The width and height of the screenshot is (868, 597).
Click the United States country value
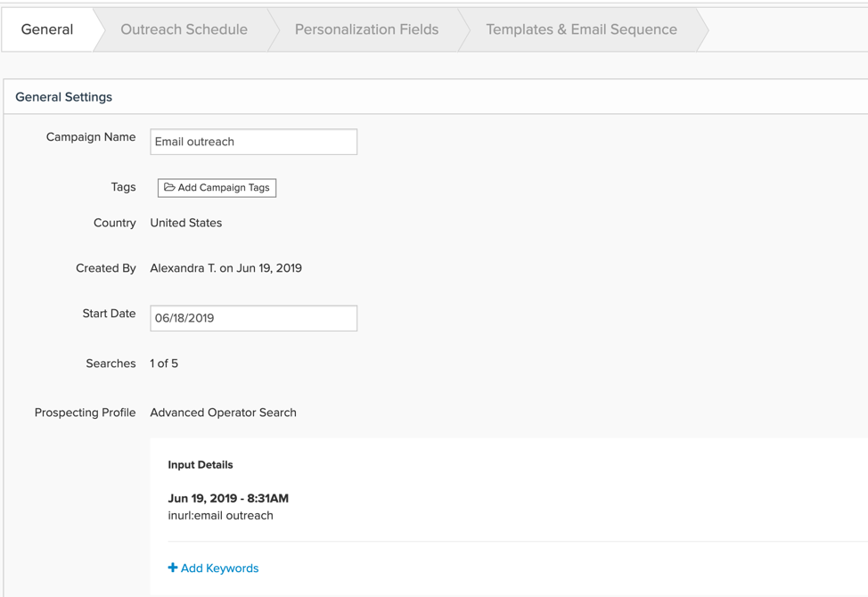pos(186,223)
